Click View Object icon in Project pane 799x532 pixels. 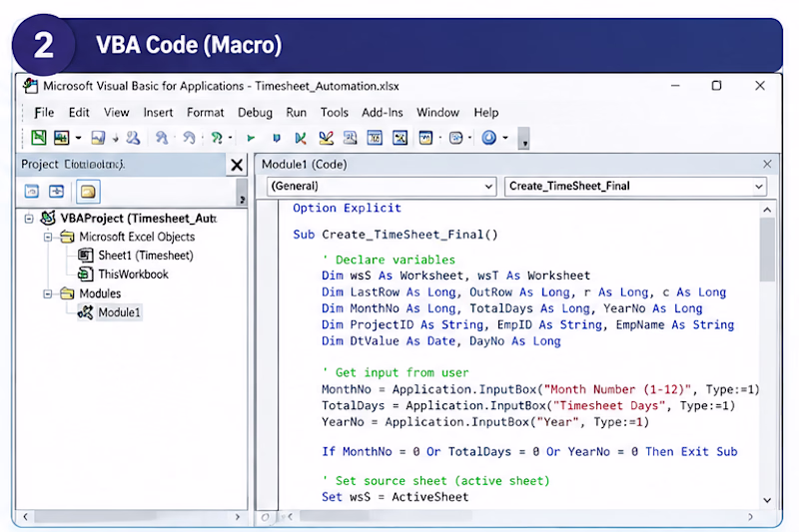tap(56, 192)
